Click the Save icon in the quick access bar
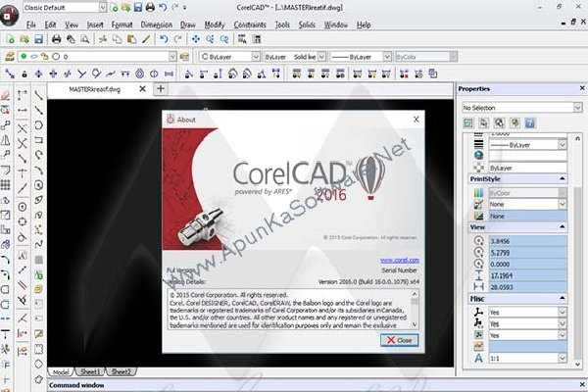The width and height of the screenshot is (588, 392). click(x=138, y=7)
